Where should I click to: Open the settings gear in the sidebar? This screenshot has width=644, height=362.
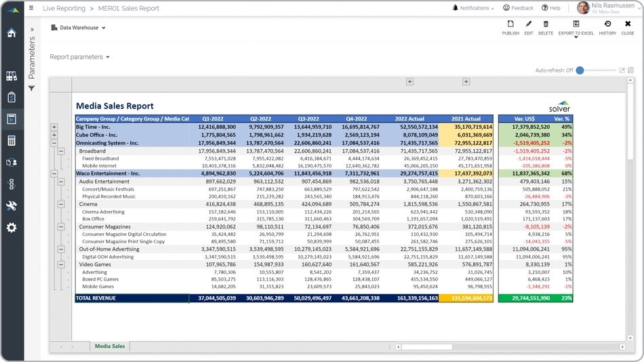click(x=12, y=228)
